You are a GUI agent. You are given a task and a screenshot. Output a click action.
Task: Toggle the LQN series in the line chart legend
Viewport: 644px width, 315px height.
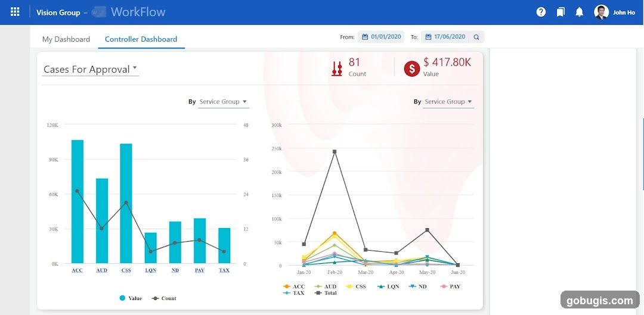pyautogui.click(x=388, y=286)
